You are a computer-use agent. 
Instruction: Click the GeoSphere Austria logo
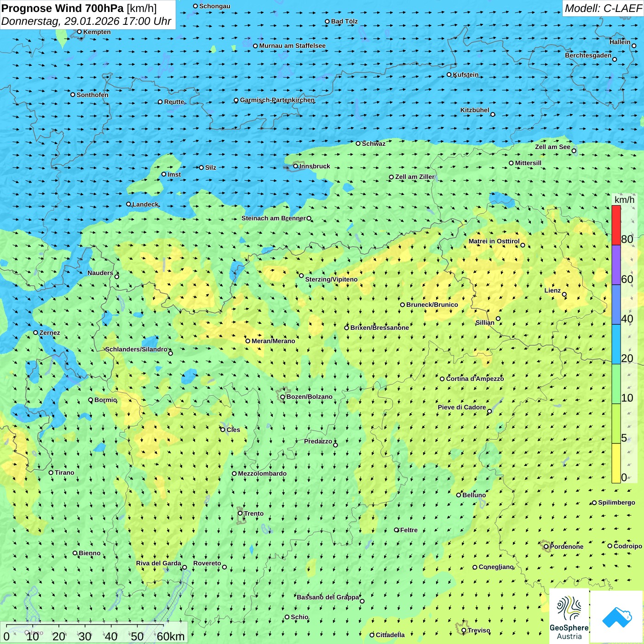[x=569, y=616]
